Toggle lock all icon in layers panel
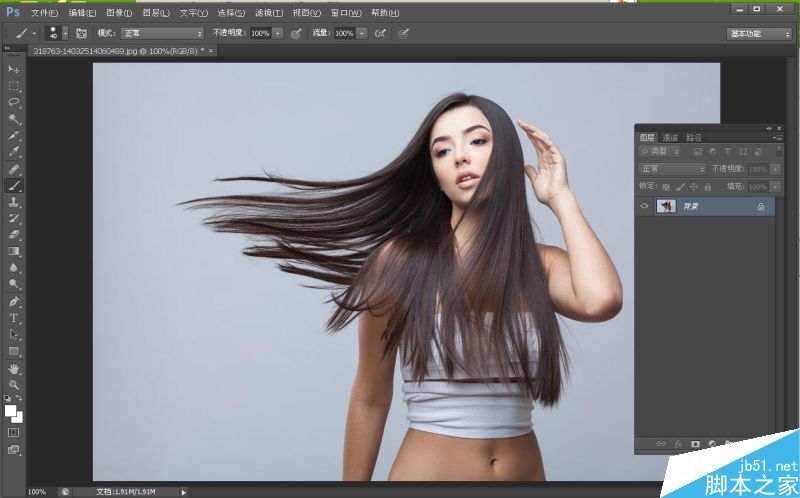 [707, 186]
